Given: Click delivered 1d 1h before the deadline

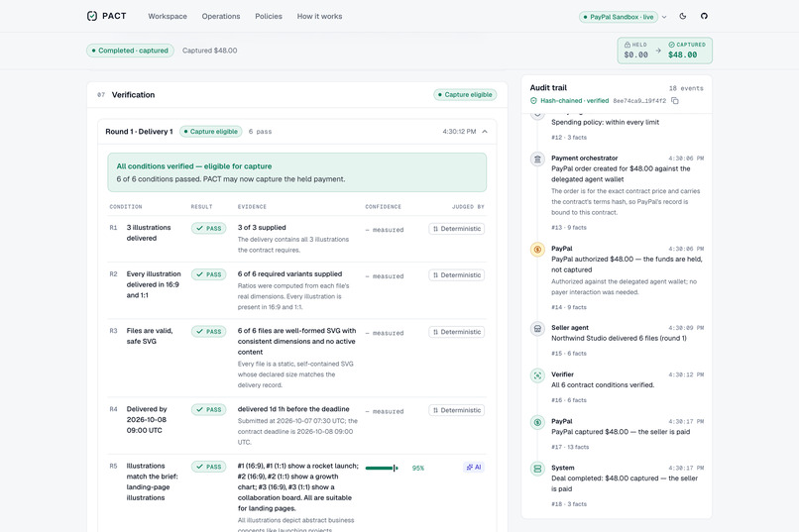Looking at the screenshot, I should [x=293, y=409].
